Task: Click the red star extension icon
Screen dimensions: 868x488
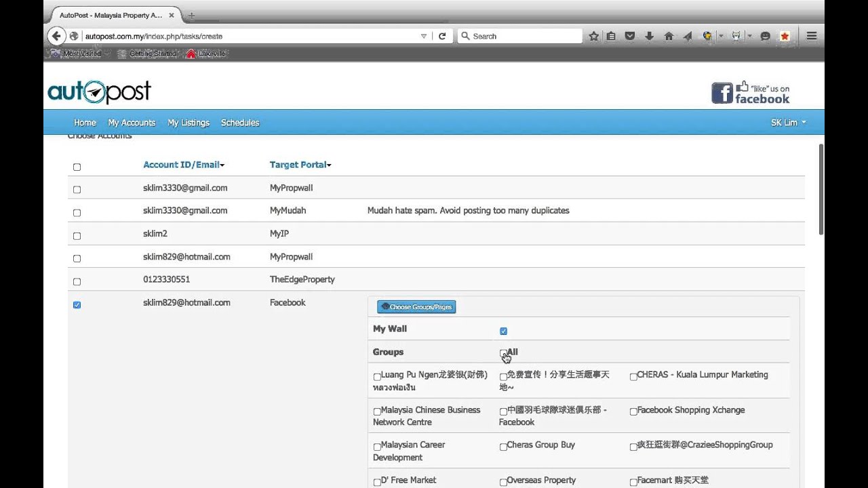Action: [785, 36]
